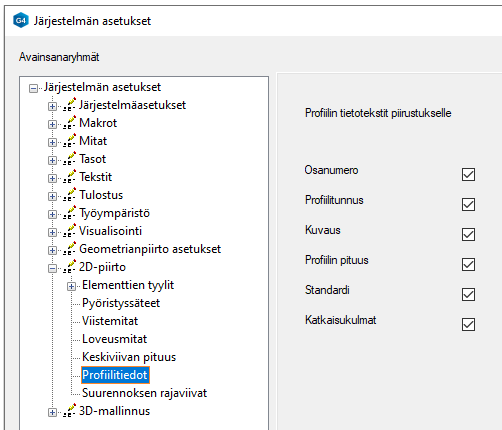Select Viistemitat in the tree
This screenshot has width=502, height=430.
coord(110,321)
